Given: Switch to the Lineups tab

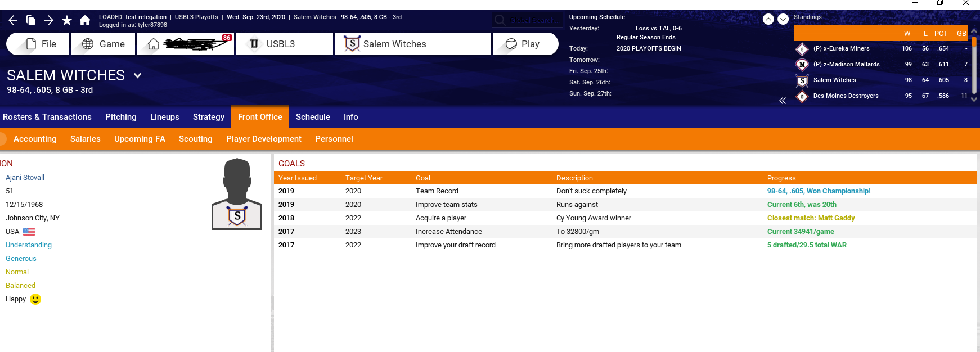Looking at the screenshot, I should (165, 117).
